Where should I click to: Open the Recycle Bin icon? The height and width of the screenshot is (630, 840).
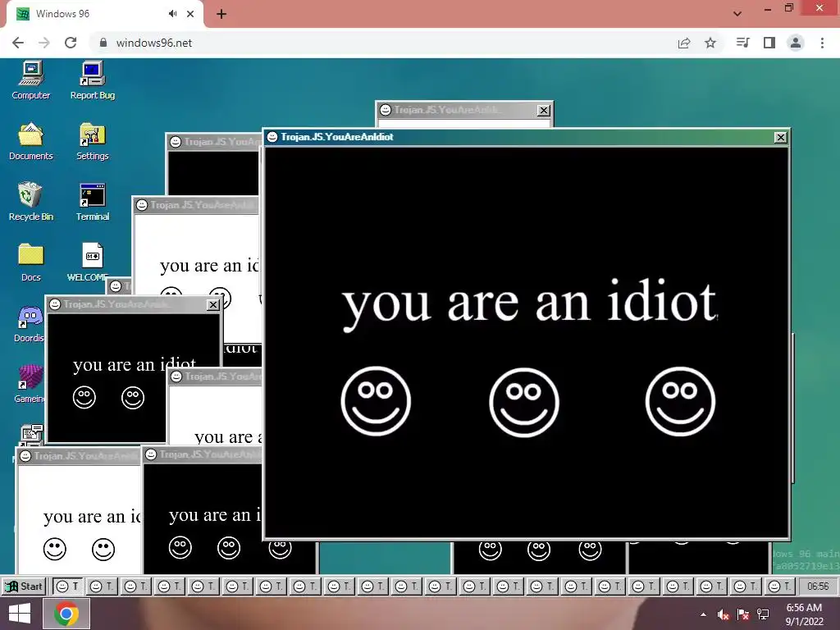click(x=31, y=202)
